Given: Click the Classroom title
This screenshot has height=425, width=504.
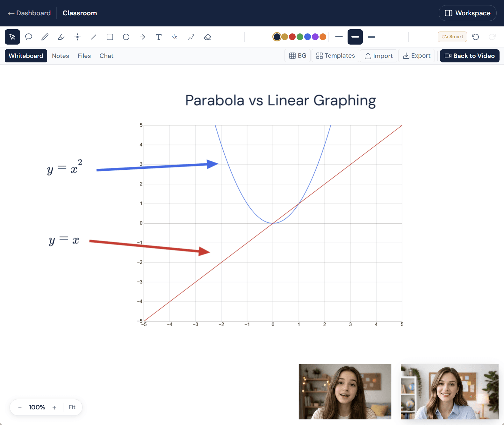Looking at the screenshot, I should click(x=80, y=13).
